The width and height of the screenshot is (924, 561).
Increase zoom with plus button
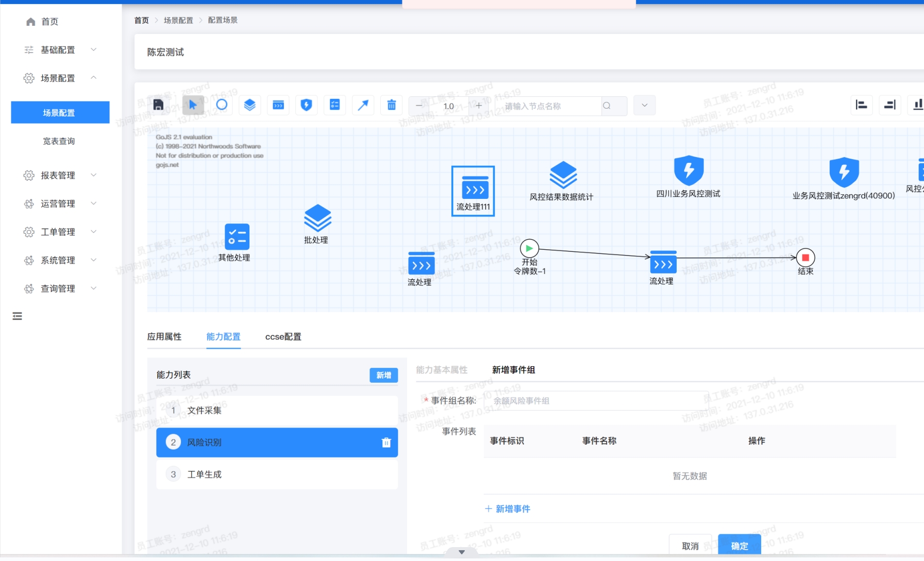[x=479, y=106]
